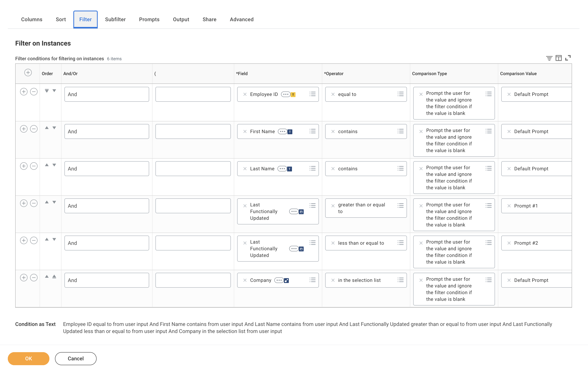Open the Employee ID field prompt list
The image size is (588, 370).
(x=313, y=94)
